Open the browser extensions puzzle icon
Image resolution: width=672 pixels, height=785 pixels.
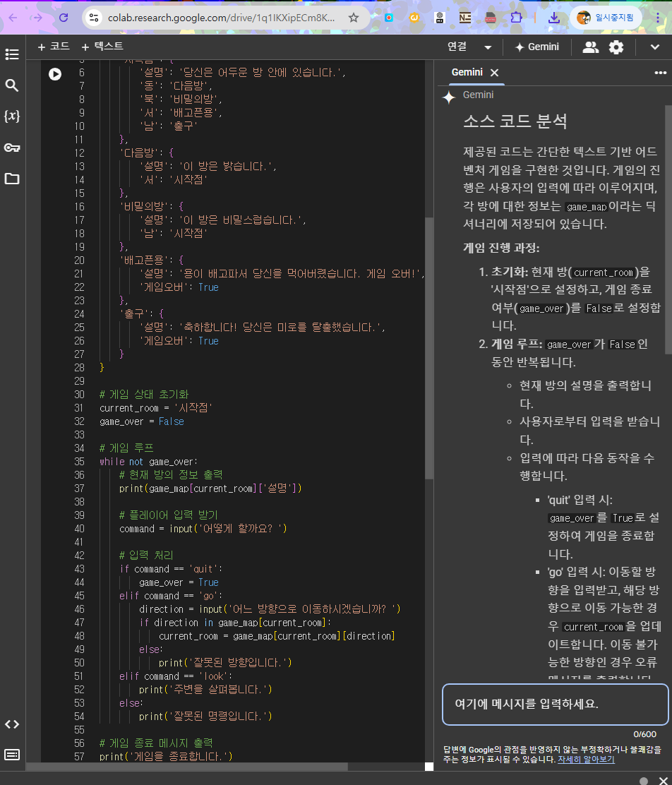click(516, 19)
